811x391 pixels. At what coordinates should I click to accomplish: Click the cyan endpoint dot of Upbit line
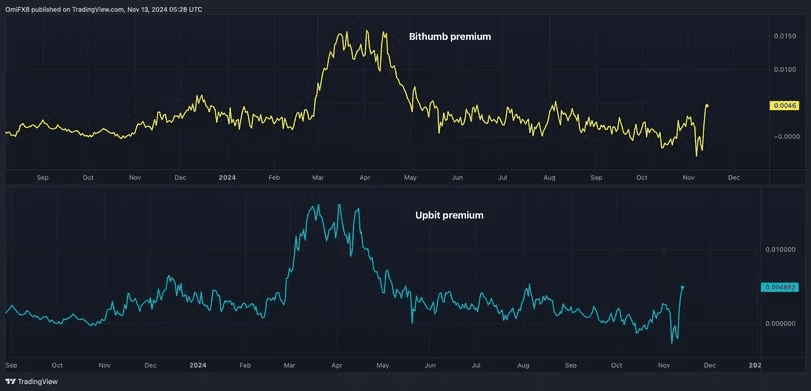click(683, 287)
